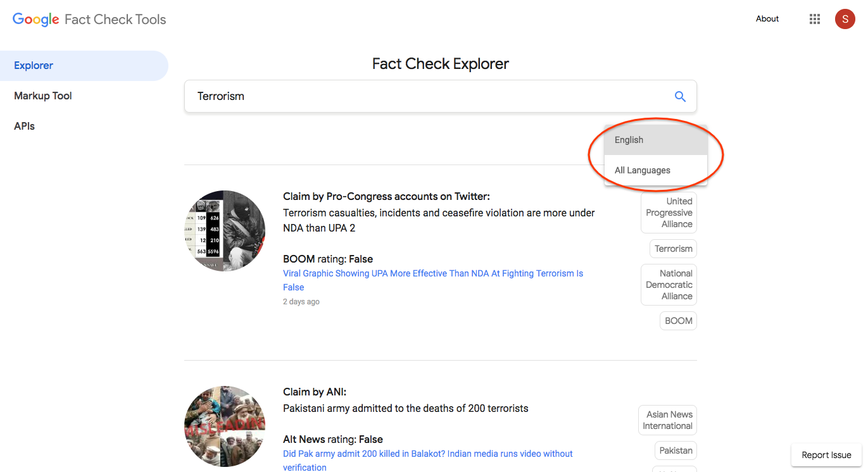Select the National Democratic Alliance tag
This screenshot has height=472, width=868.
tap(669, 285)
